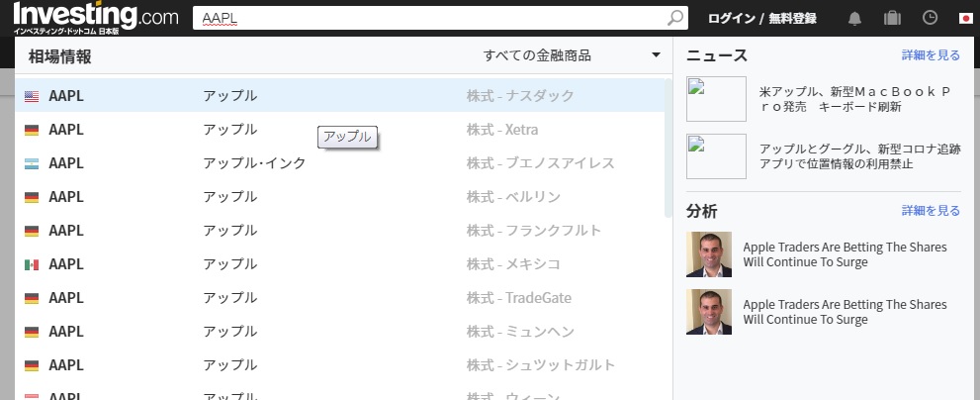Click the search results scrollbar

[x=668, y=149]
